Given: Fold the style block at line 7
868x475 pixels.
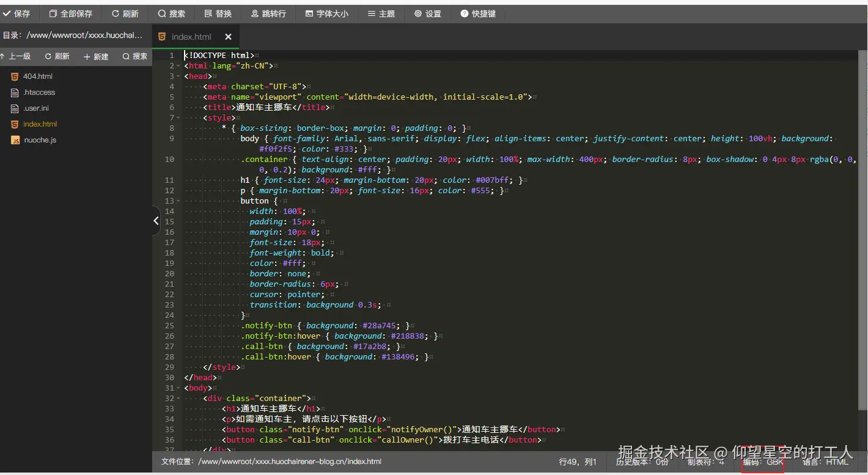Looking at the screenshot, I should tap(179, 117).
